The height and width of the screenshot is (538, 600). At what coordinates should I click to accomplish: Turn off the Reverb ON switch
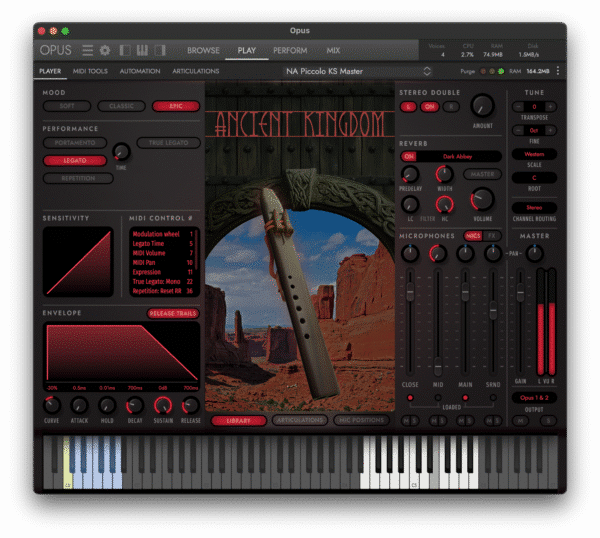click(x=409, y=157)
